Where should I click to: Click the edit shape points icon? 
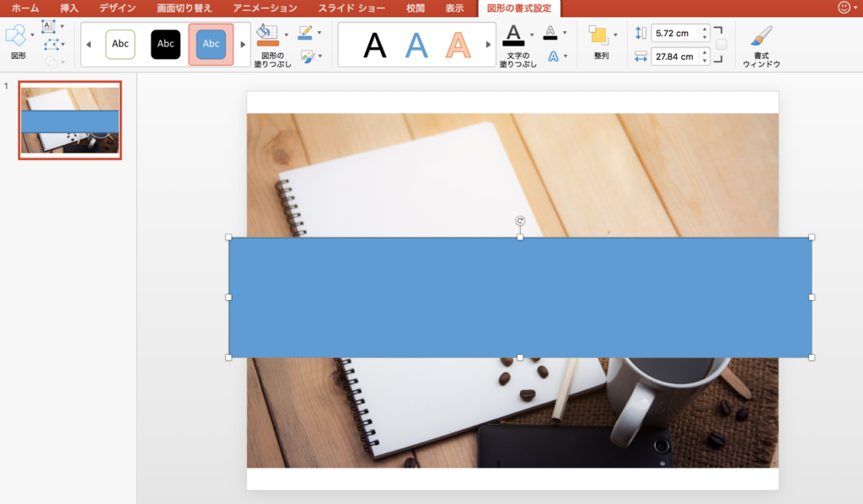tap(51, 45)
